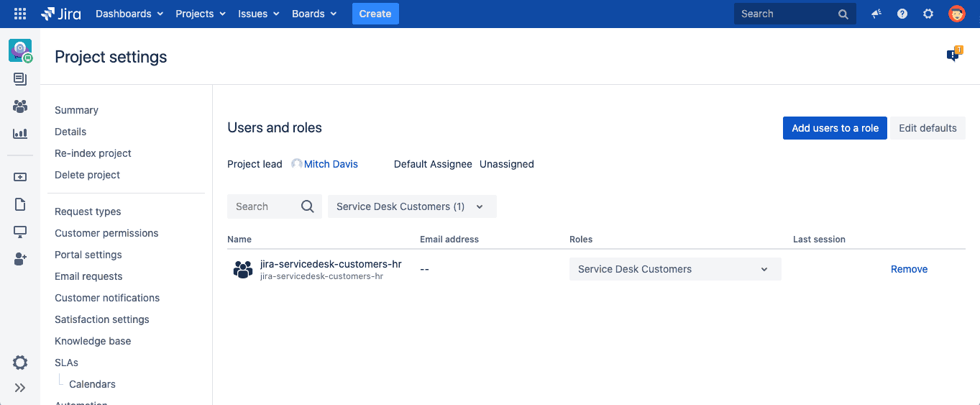Viewport: 980px width, 405px height.
Task: Click Remove for jira-servicedesk-customers-hr
Action: [x=909, y=269]
